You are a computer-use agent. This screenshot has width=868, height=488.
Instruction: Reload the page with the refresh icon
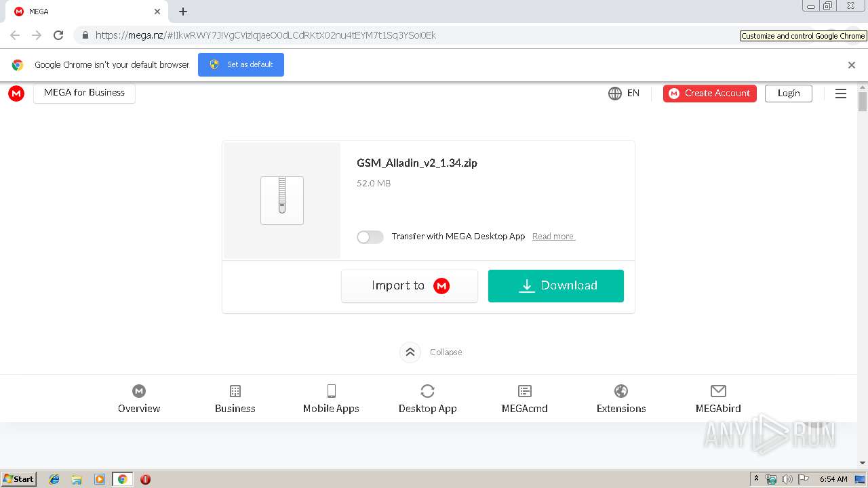pos(58,35)
